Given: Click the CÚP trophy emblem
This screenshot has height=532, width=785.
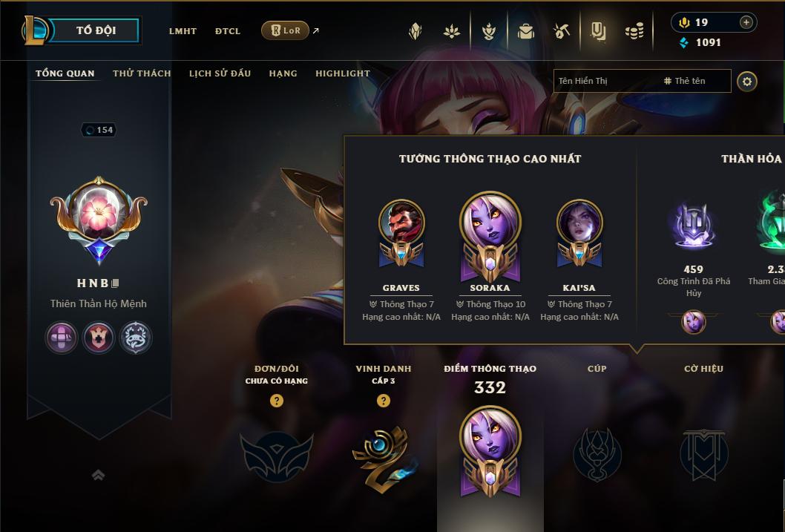Looking at the screenshot, I should [x=597, y=454].
